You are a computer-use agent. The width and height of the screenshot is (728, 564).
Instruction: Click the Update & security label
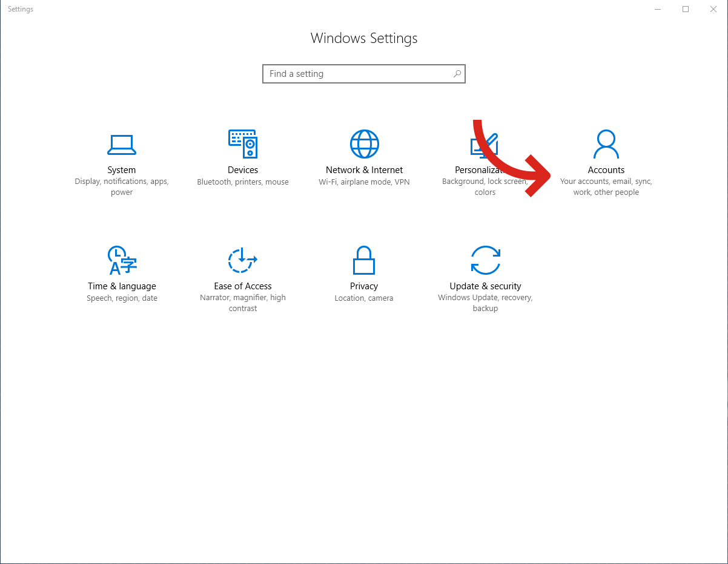pos(485,286)
